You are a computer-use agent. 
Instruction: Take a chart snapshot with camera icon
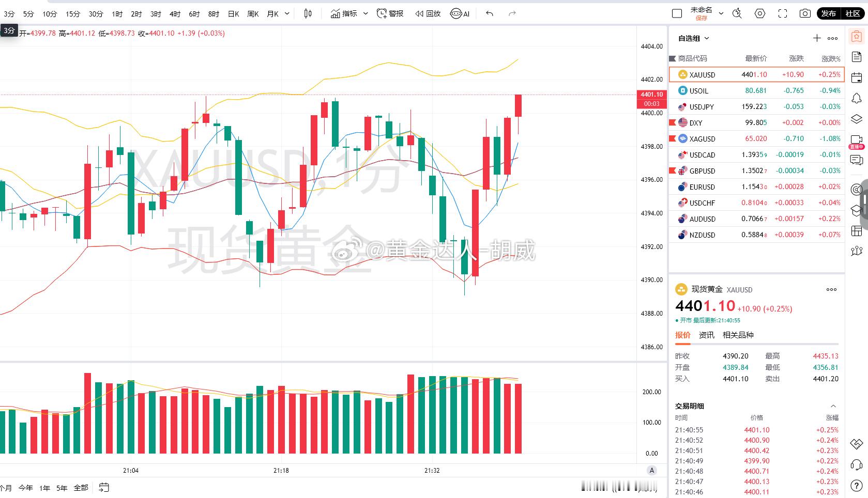point(805,13)
